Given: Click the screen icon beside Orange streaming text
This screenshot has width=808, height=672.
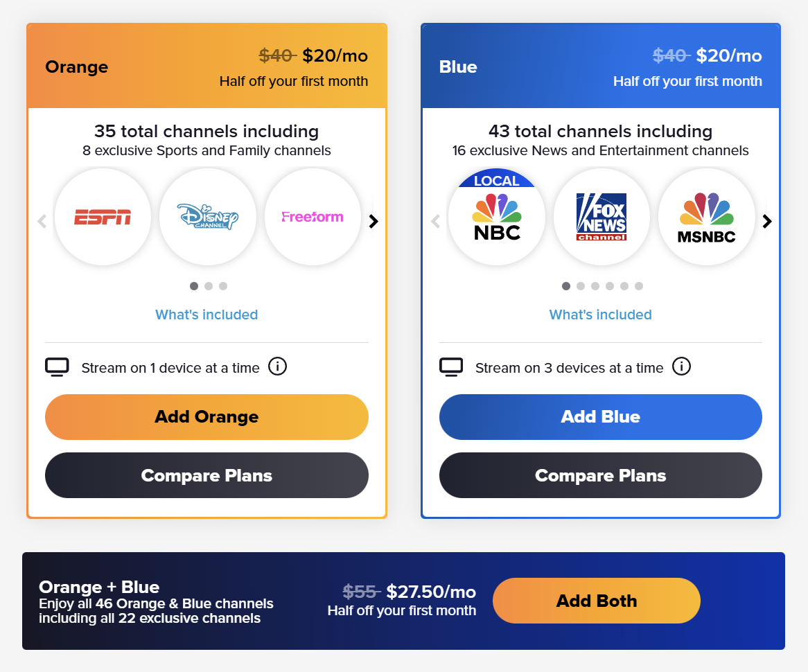Looking at the screenshot, I should [58, 366].
